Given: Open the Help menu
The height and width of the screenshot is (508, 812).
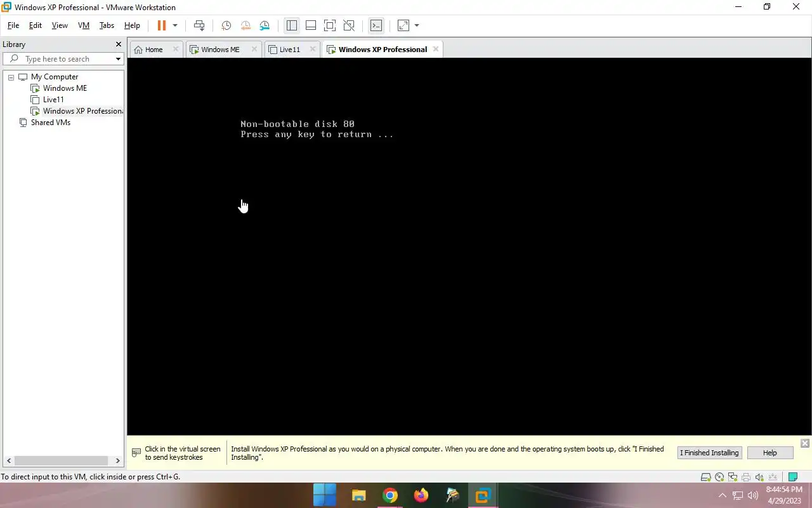Looking at the screenshot, I should [132, 25].
